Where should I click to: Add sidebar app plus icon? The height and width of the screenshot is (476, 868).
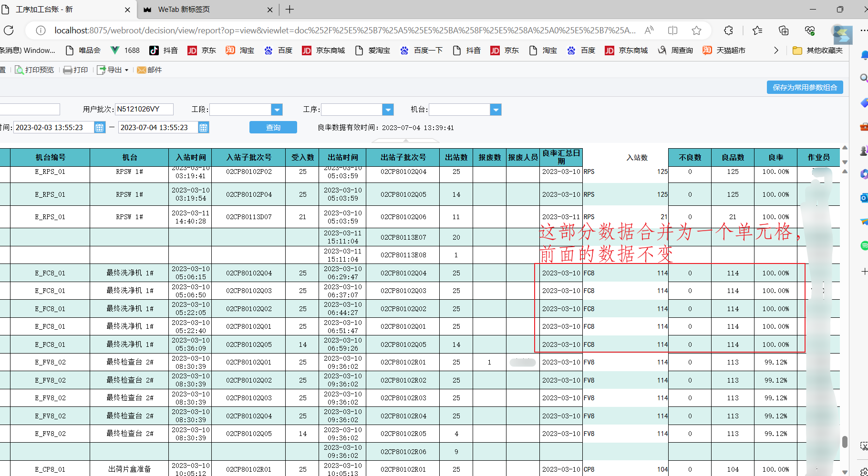click(864, 271)
